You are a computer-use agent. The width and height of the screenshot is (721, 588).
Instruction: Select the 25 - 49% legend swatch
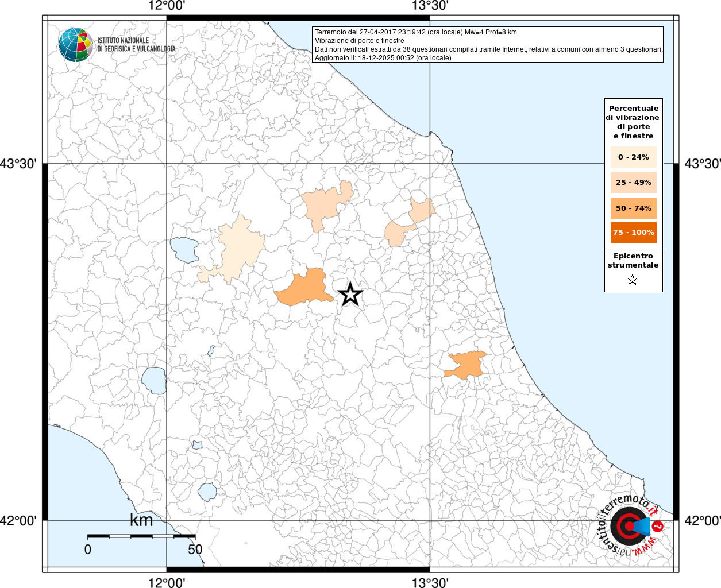coord(634,183)
